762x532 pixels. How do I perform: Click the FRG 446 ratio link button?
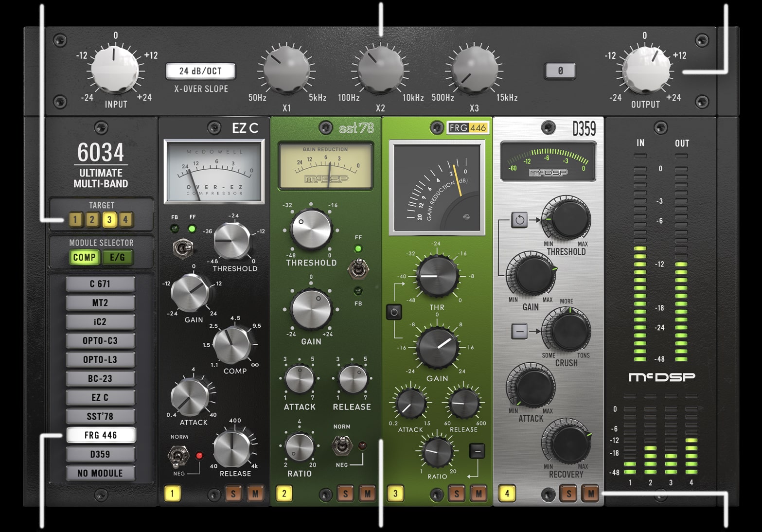click(x=477, y=451)
